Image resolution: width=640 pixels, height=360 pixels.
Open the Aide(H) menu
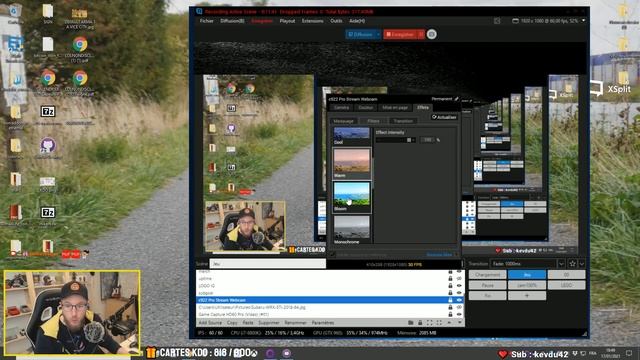point(357,21)
